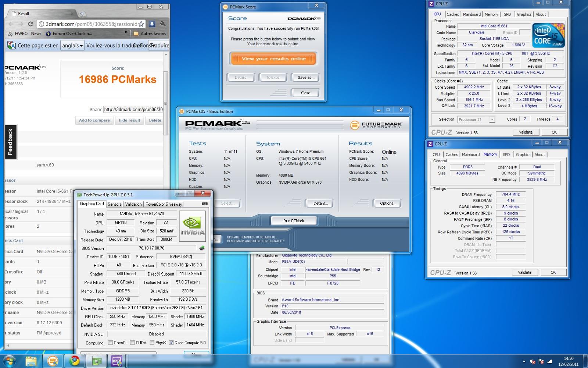Click Save as... in PCMark Score
The image size is (588, 368).
pos(306,78)
